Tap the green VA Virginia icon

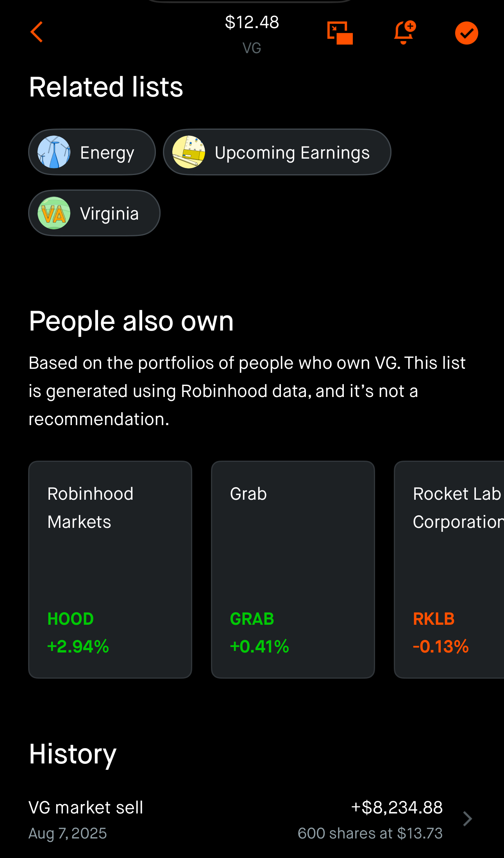(54, 213)
